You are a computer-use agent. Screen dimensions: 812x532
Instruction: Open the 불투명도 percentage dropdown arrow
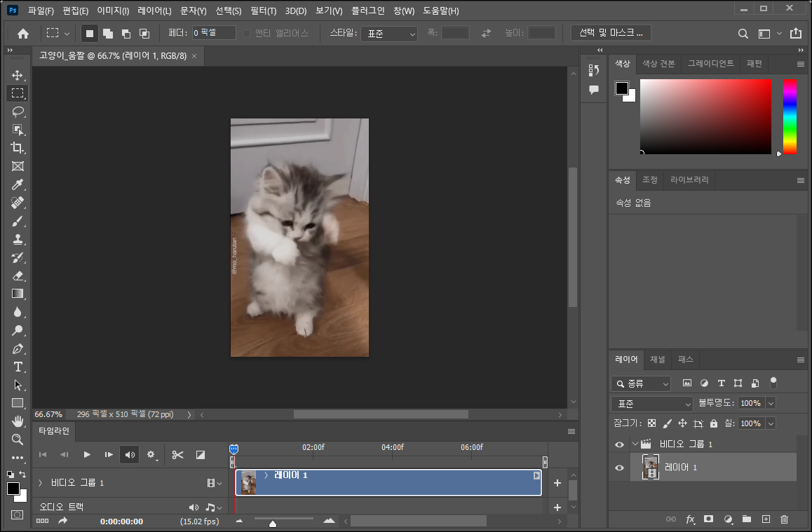[x=771, y=403]
